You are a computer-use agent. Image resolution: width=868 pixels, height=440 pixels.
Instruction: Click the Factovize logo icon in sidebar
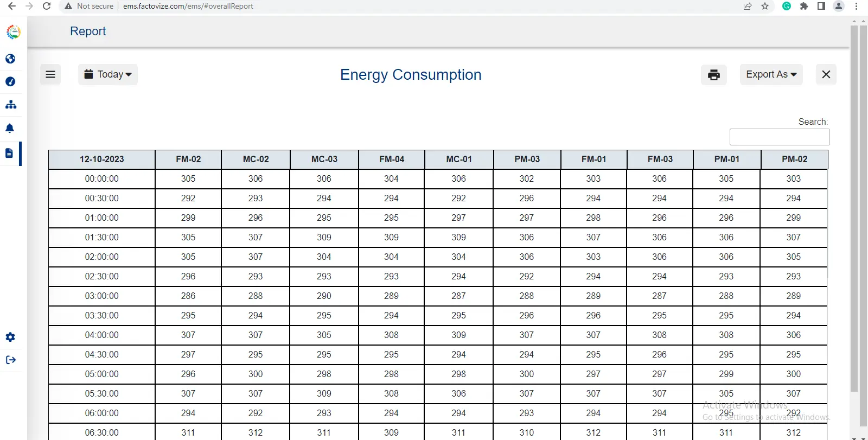click(14, 32)
